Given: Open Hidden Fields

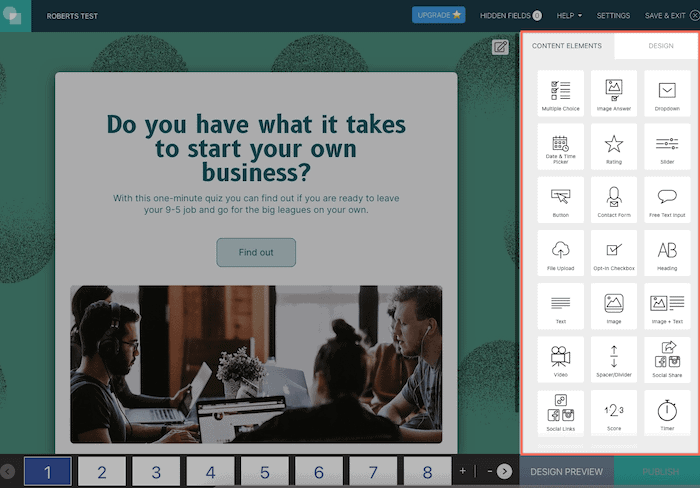Looking at the screenshot, I should pos(511,16).
